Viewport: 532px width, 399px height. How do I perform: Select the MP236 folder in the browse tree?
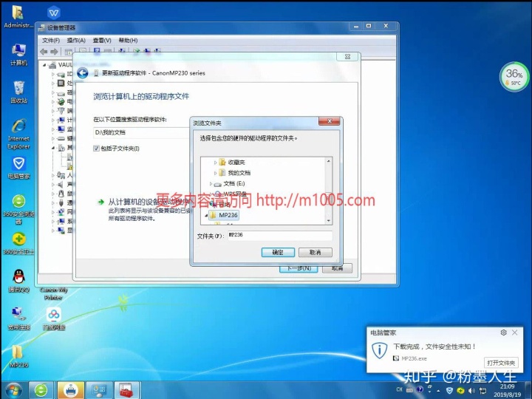pyautogui.click(x=224, y=215)
